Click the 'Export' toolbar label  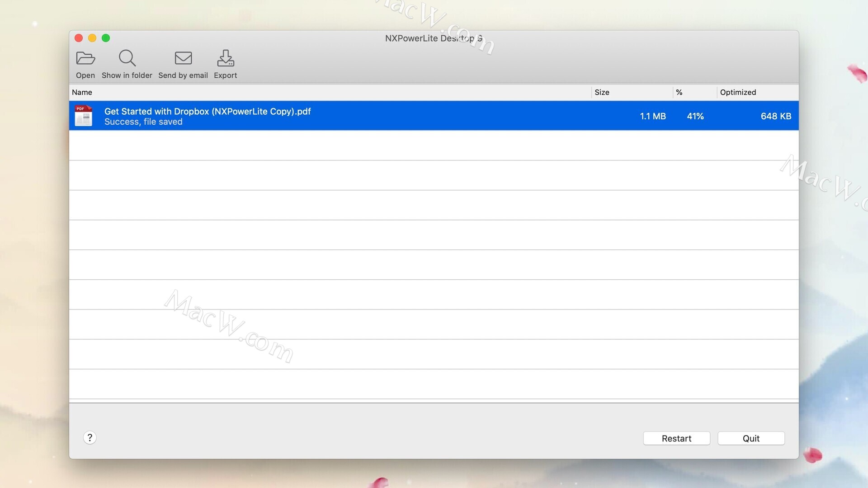[225, 75]
